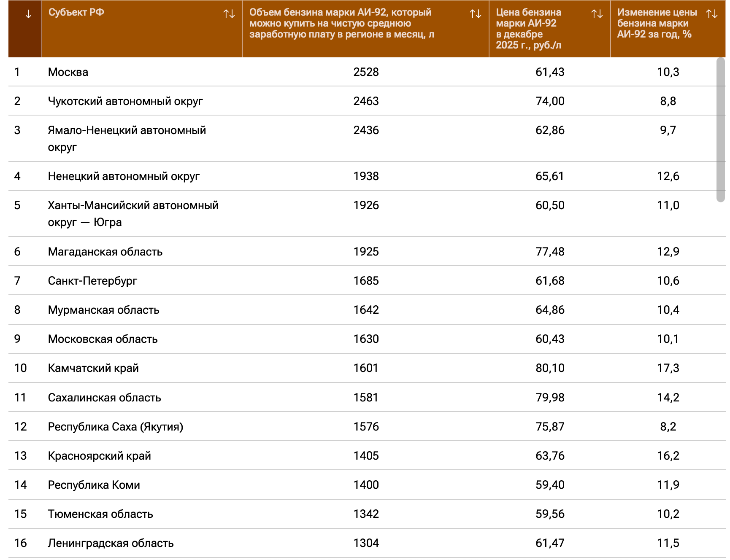
Task: Click the Цена бензина марки АИ-92 header
Action: click(x=528, y=29)
